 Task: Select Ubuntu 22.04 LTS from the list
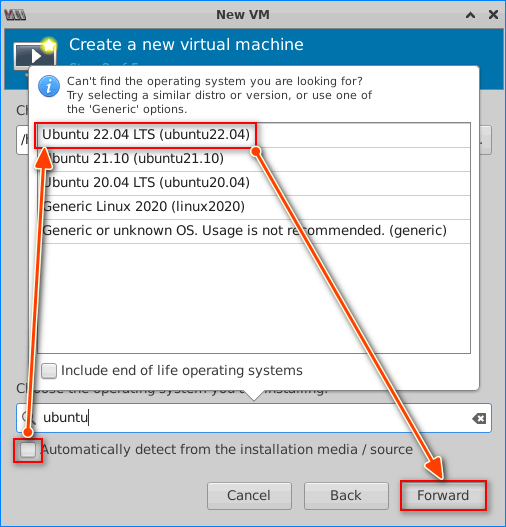tap(254, 135)
